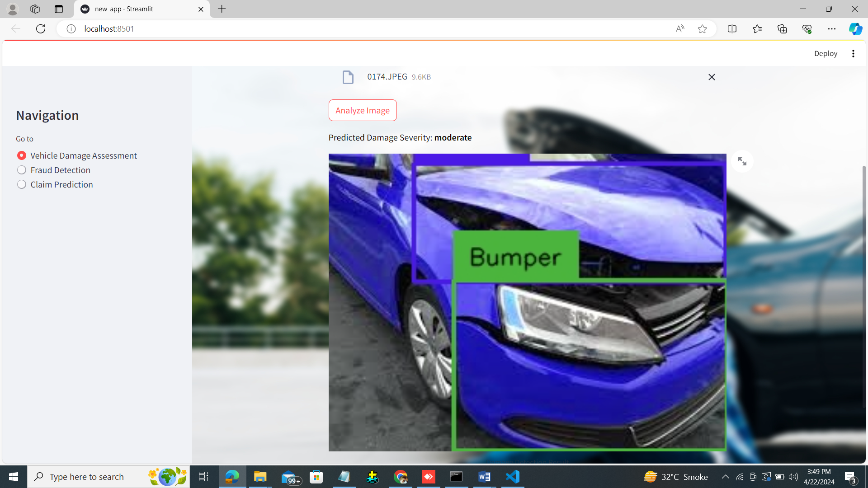Remove the uploaded 0174.JPEG file

(711, 77)
